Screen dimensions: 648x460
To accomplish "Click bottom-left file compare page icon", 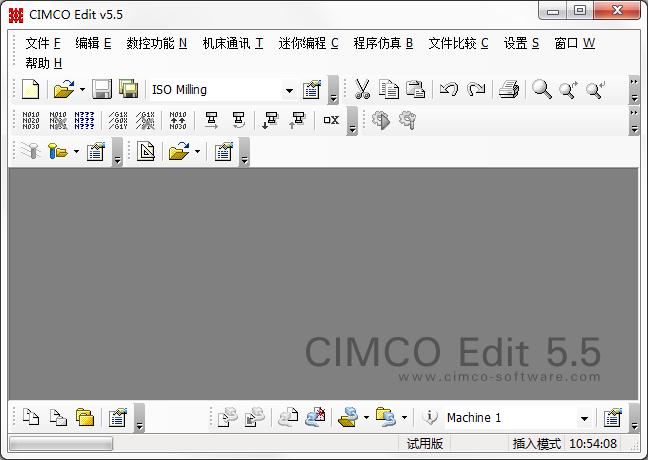I will pyautogui.click(x=31, y=417).
